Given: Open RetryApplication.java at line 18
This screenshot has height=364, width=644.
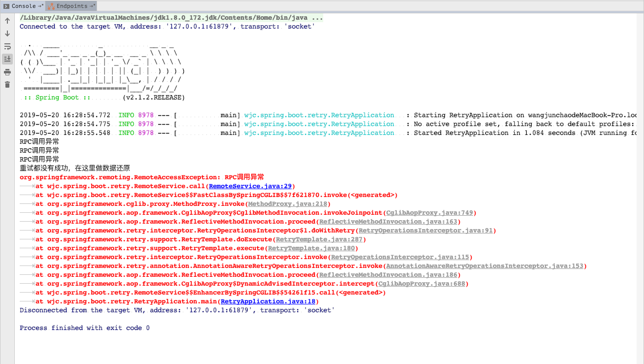Looking at the screenshot, I should click(x=268, y=301).
